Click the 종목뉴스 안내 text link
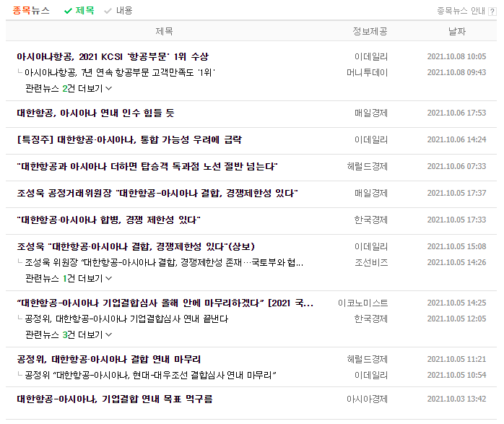 (461, 12)
